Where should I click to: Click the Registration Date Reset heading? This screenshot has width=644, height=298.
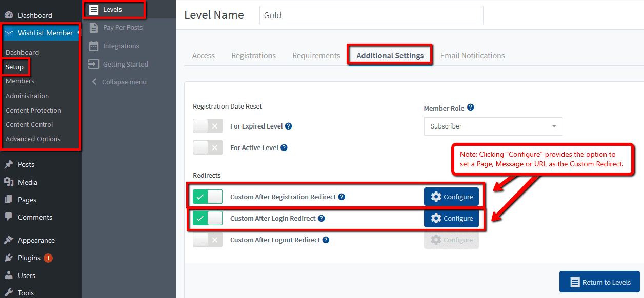pos(227,107)
